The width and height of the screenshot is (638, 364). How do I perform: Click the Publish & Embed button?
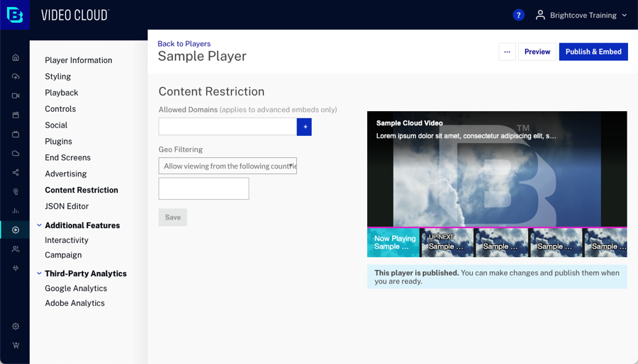[x=593, y=52]
